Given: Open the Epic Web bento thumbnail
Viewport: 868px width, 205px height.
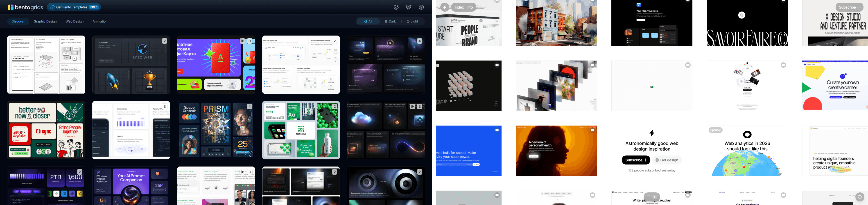Looking at the screenshot, I should click(x=131, y=65).
